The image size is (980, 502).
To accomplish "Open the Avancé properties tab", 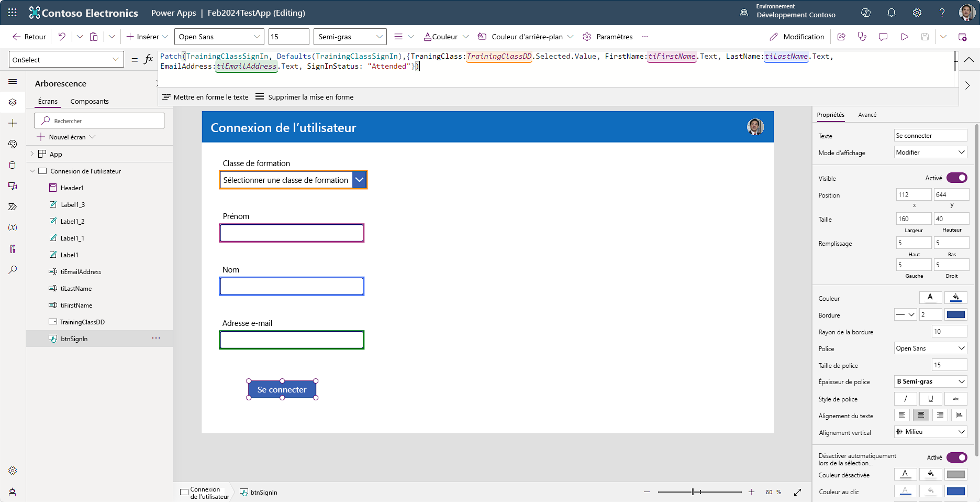I will 867,115.
